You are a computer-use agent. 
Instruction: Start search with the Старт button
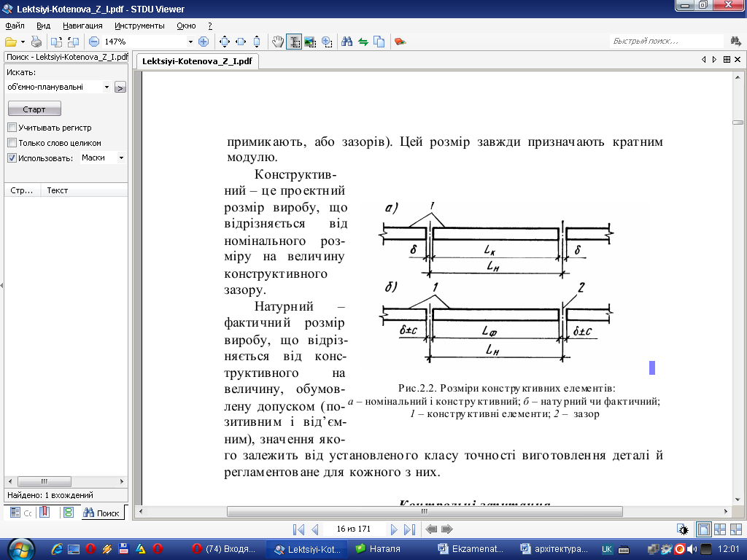34,109
